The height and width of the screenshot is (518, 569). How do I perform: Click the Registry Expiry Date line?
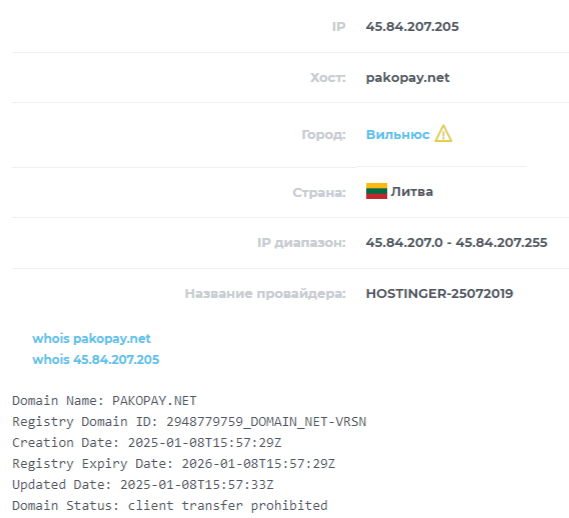[173, 464]
